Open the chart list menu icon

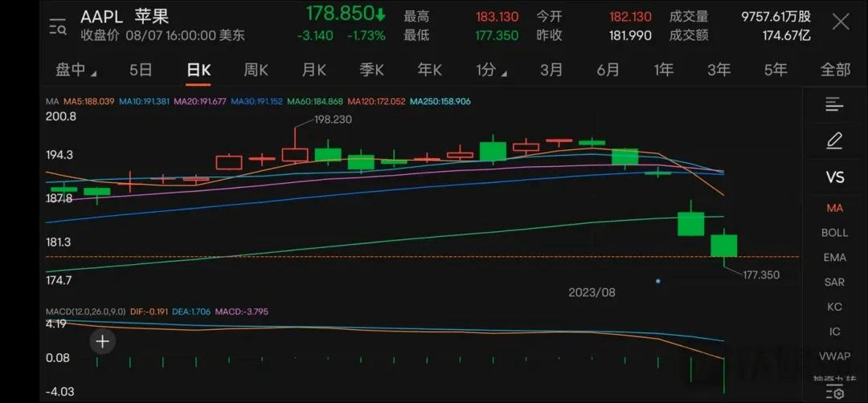pos(834,104)
